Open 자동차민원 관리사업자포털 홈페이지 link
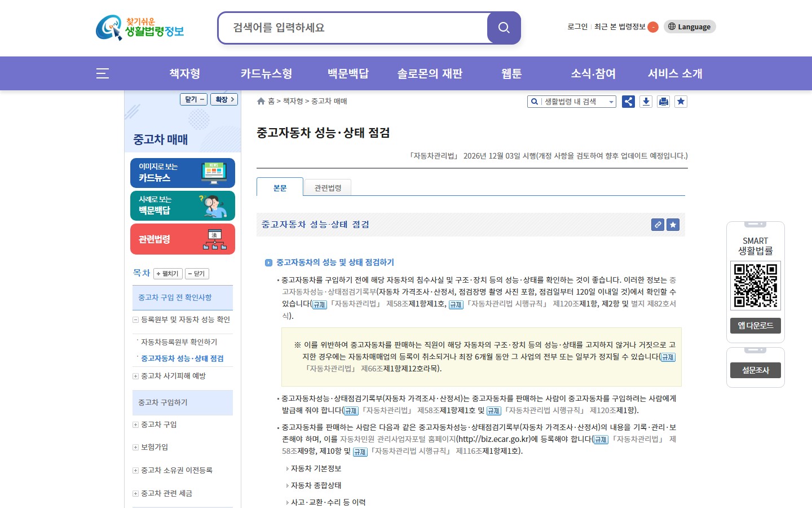This screenshot has width=812, height=508. (x=398, y=439)
